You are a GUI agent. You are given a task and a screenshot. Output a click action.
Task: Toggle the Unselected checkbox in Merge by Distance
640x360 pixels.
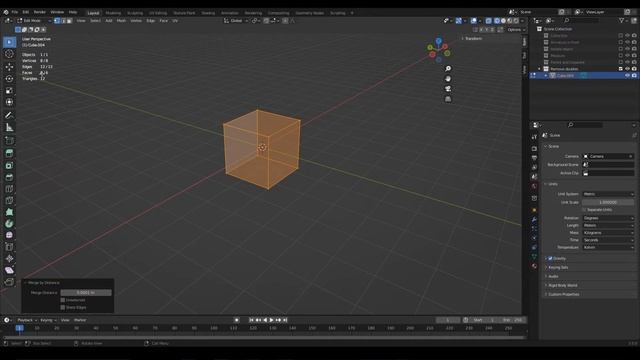[x=63, y=300]
